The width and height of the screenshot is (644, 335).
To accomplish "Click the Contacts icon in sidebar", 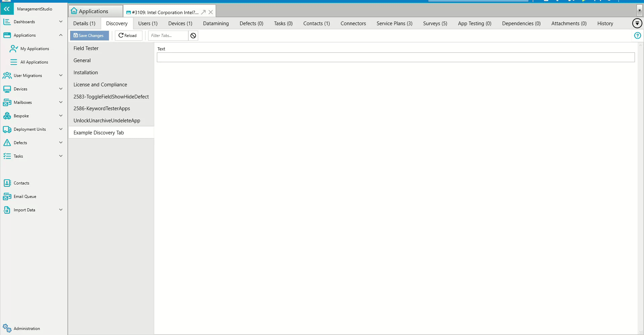I will (x=7, y=183).
